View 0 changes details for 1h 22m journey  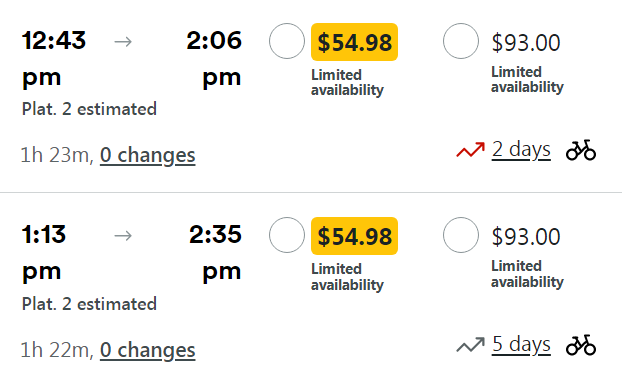(x=148, y=350)
